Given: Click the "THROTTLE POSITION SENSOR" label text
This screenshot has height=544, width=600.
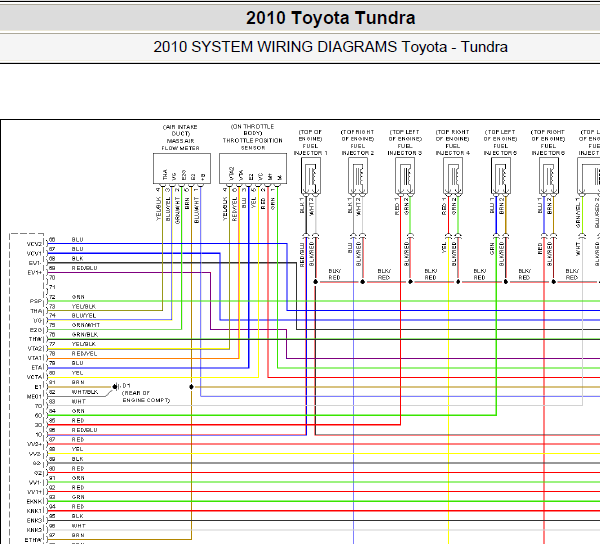Looking at the screenshot, I should 253,144.
